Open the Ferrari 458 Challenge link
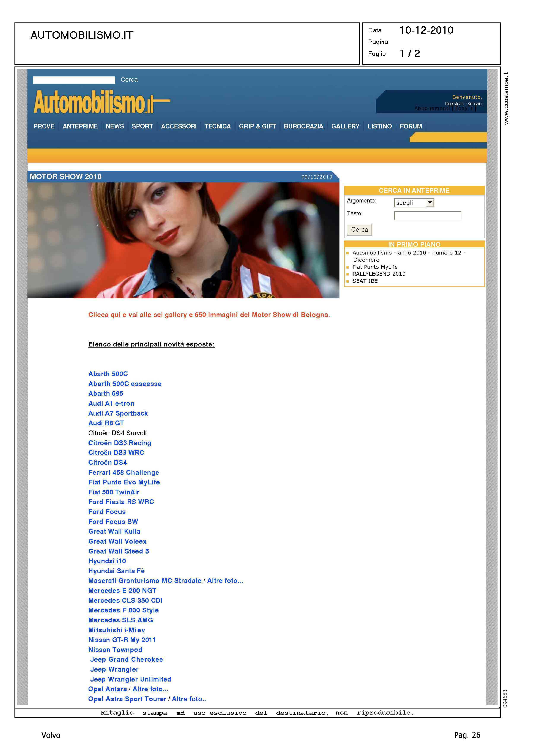Image resolution: width=539 pixels, height=756 pixels. [124, 472]
